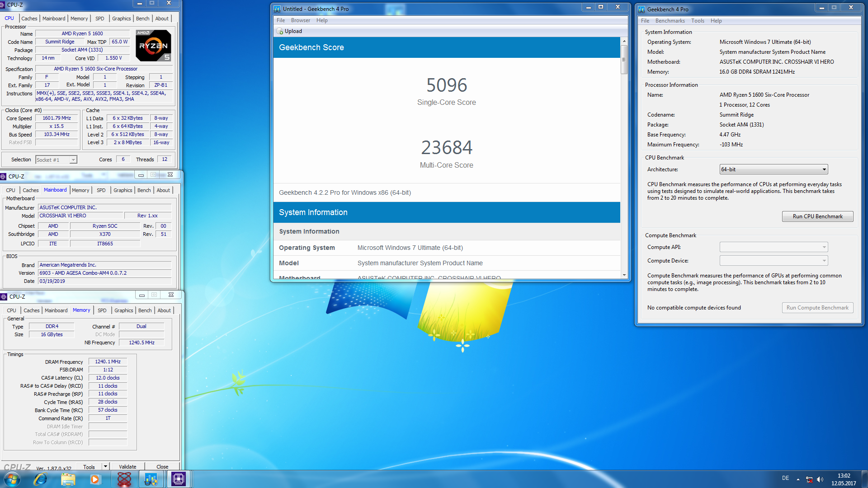868x488 pixels.
Task: Open the Windows Start menu orb
Action: coord(12,479)
